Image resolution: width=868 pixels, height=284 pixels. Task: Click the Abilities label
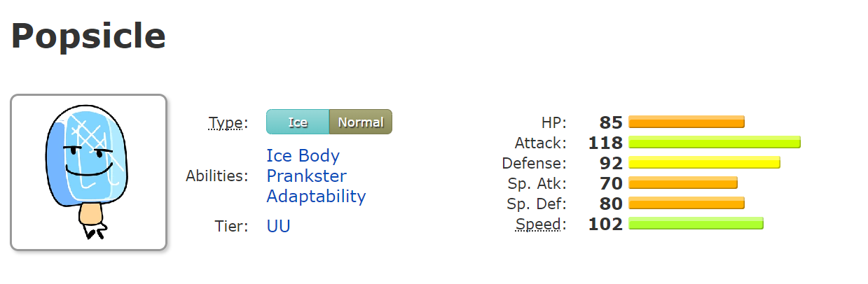click(216, 176)
